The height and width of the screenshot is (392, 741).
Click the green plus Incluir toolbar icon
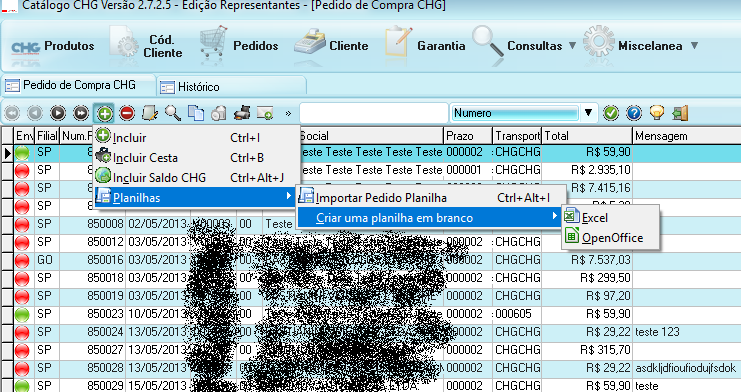pyautogui.click(x=104, y=113)
